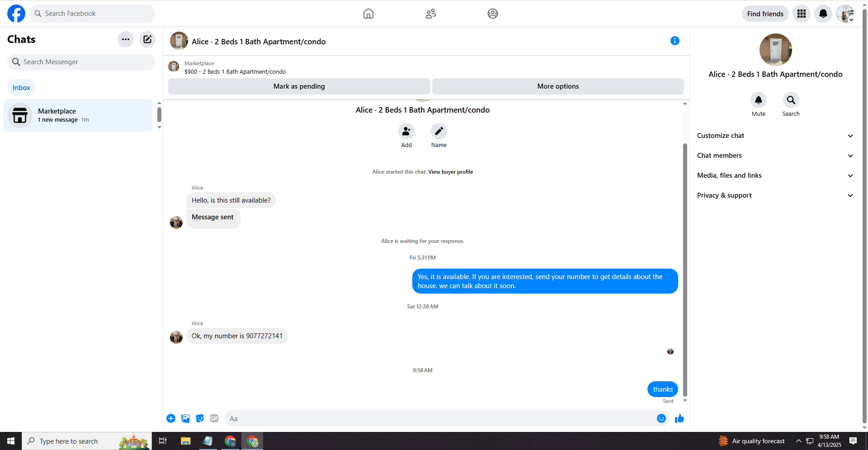Mute this conversation

coord(759,100)
